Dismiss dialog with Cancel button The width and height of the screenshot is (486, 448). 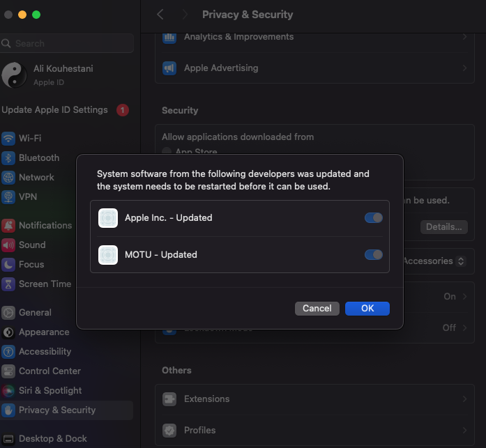click(317, 309)
